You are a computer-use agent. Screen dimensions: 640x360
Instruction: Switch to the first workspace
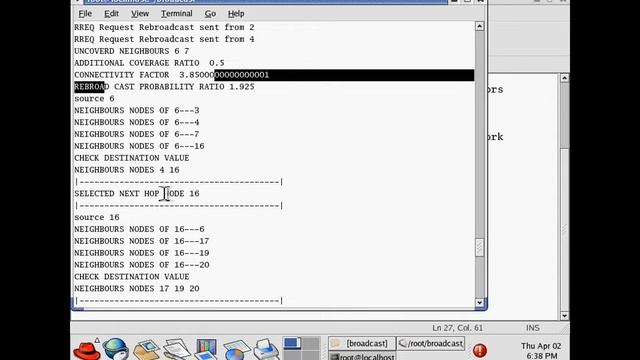tap(292, 343)
